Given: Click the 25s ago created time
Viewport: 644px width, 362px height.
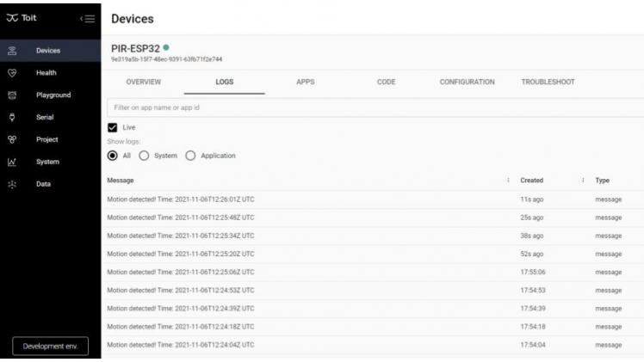Looking at the screenshot, I should [532, 218].
